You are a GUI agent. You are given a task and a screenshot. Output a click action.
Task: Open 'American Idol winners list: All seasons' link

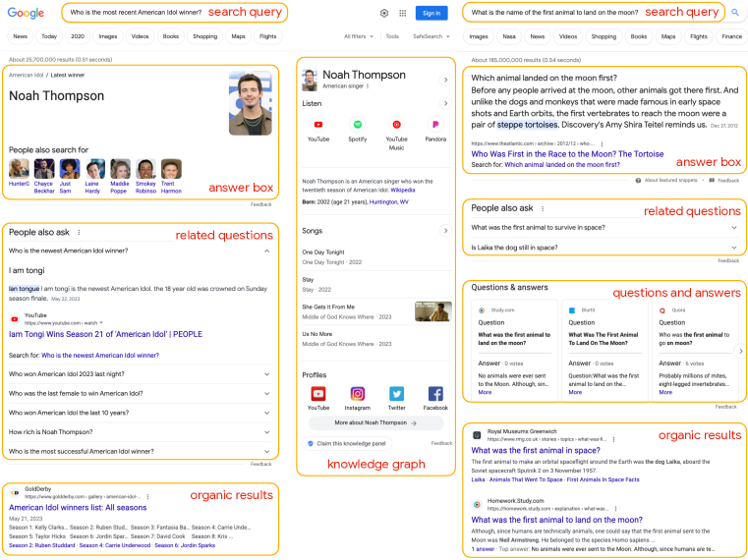pyautogui.click(x=78, y=508)
